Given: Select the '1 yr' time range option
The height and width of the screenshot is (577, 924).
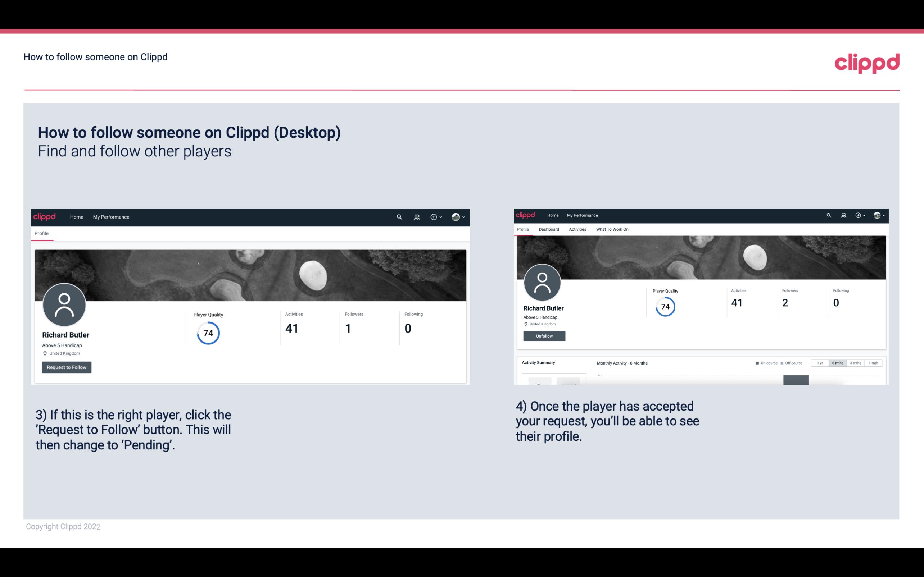Looking at the screenshot, I should point(820,363).
